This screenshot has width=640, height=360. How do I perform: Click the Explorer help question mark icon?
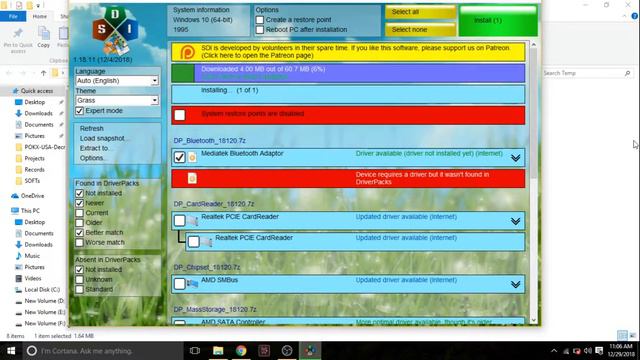[x=635, y=16]
